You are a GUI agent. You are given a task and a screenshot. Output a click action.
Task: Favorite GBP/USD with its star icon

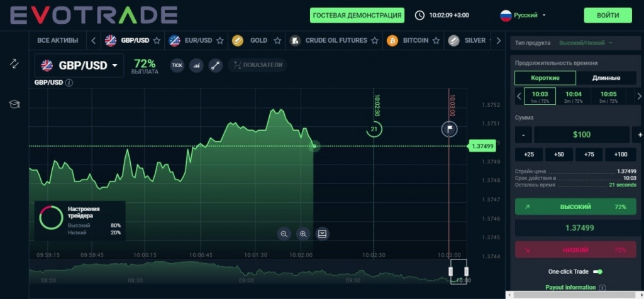[x=157, y=41]
